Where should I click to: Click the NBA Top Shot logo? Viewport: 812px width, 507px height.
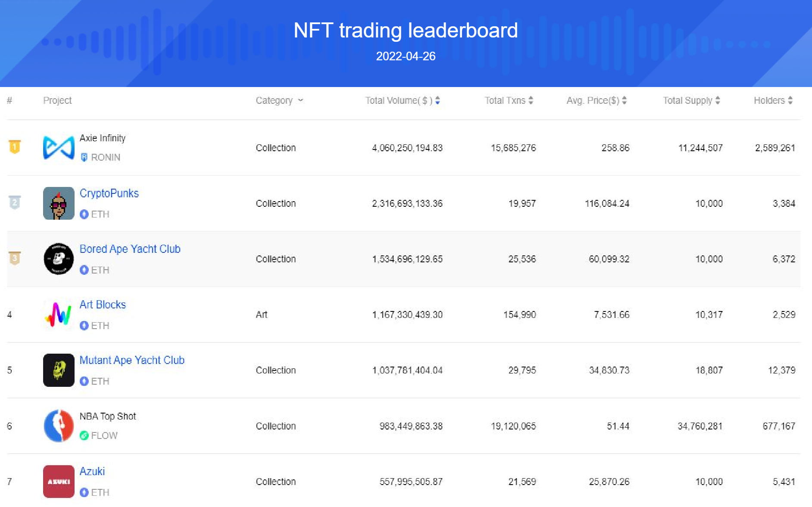59,426
